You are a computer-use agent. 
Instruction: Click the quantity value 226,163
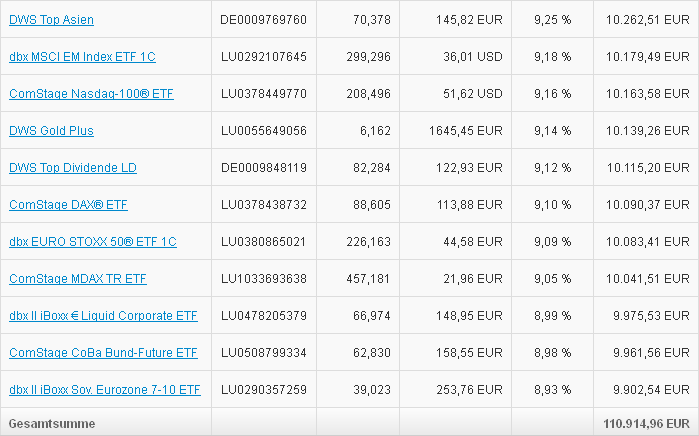coord(368,242)
